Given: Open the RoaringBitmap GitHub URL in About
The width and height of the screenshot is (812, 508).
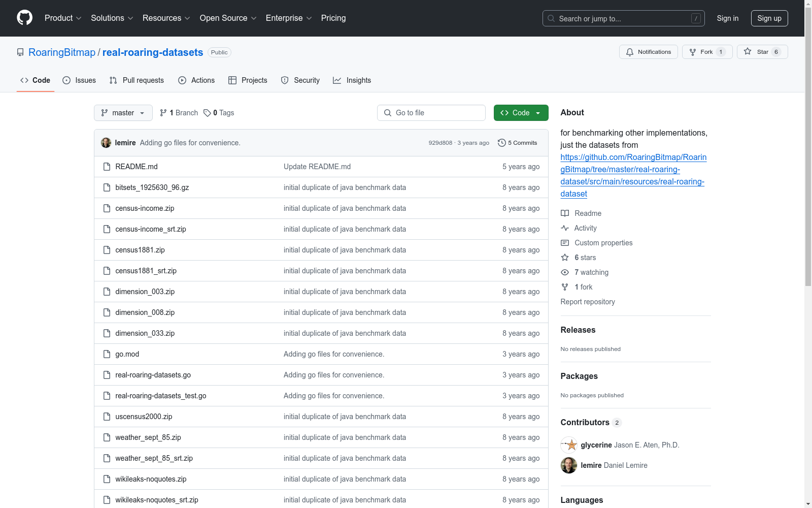Looking at the screenshot, I should coord(633,175).
